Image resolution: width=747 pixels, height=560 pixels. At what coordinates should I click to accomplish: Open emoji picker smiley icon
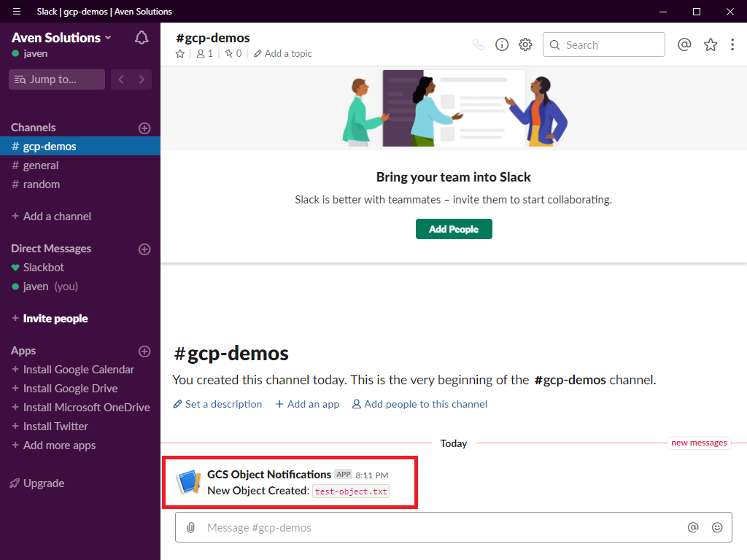(x=717, y=527)
